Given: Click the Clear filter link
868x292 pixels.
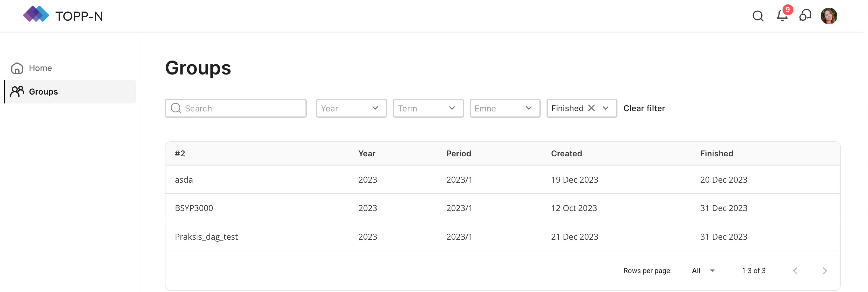Looking at the screenshot, I should pos(644,108).
